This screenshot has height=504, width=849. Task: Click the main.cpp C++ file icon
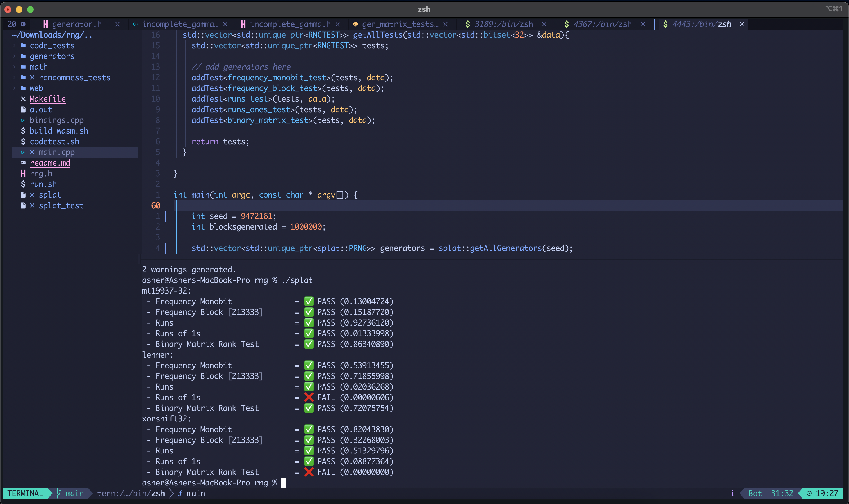coord(23,152)
